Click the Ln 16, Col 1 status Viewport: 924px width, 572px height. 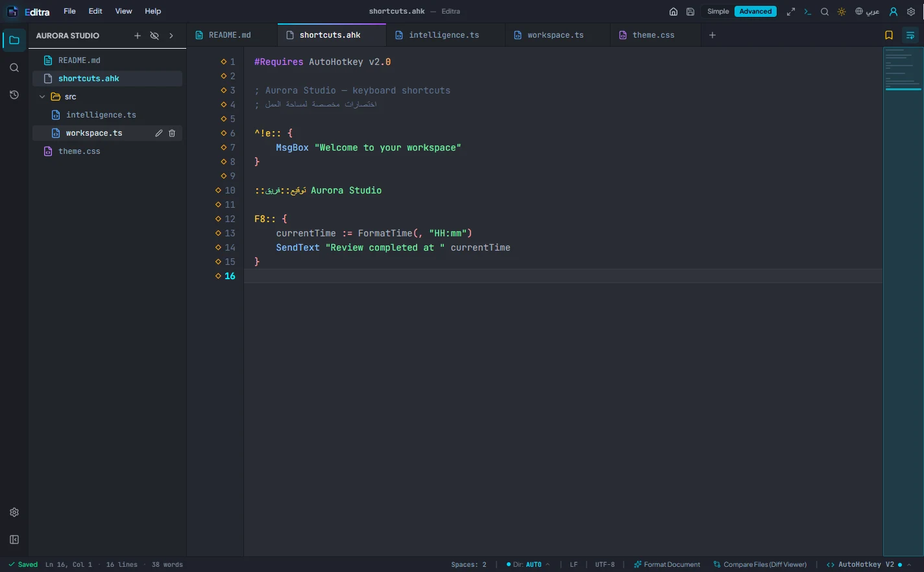[69, 565]
